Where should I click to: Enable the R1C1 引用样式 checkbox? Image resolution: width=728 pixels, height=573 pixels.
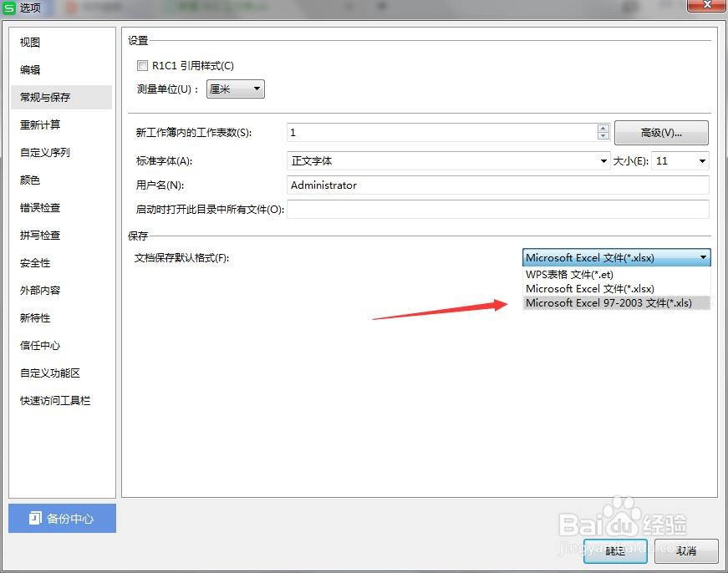(142, 65)
